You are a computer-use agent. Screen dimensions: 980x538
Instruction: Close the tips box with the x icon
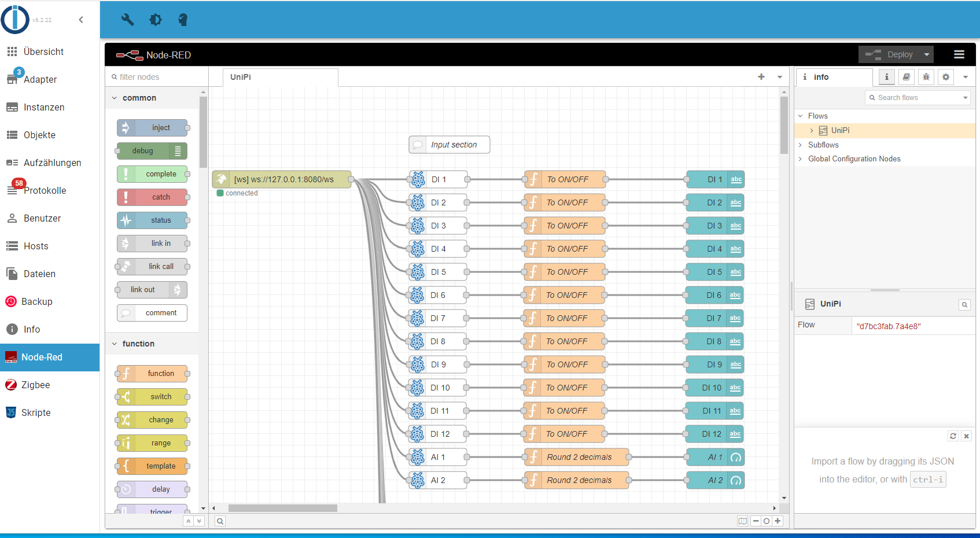(x=966, y=436)
